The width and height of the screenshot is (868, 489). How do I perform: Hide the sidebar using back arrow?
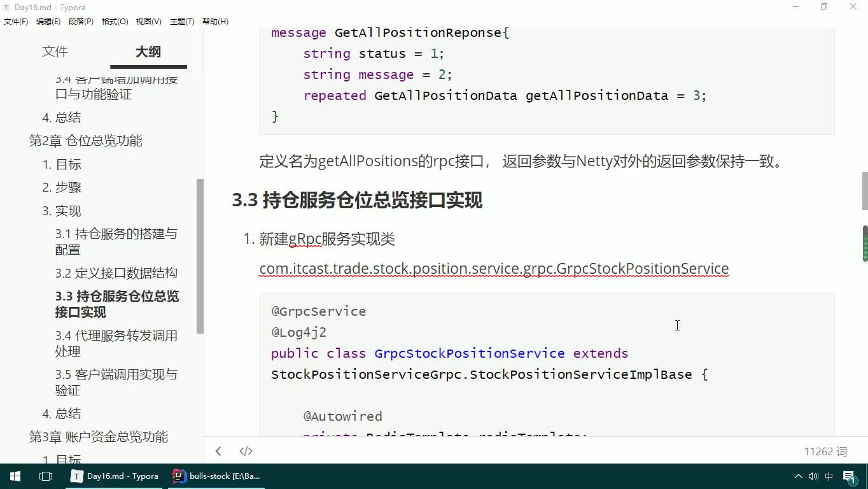[218, 451]
